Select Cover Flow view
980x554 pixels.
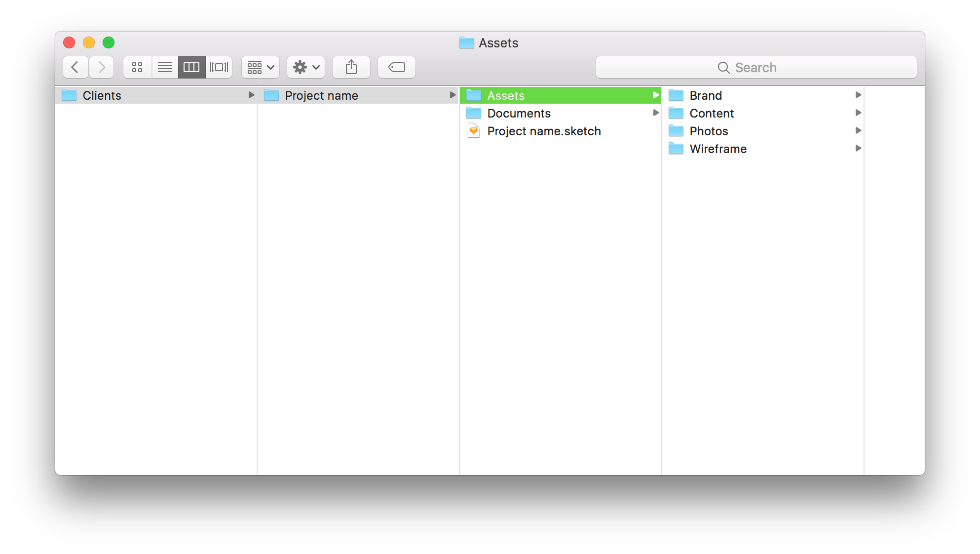[219, 67]
